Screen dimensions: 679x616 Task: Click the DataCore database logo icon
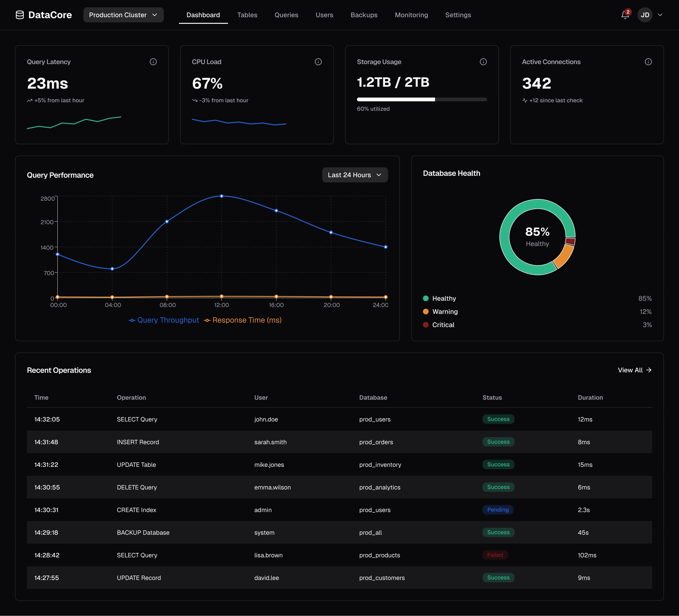(x=20, y=15)
